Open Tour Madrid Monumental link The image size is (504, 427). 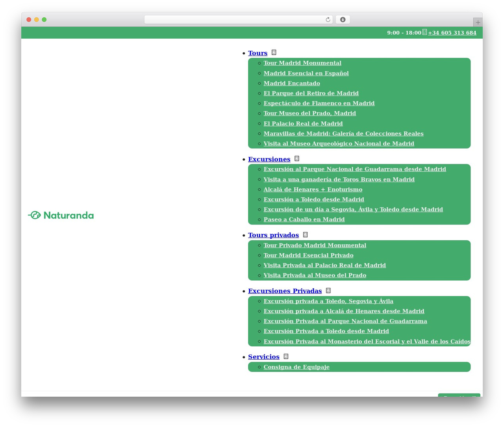pyautogui.click(x=302, y=63)
